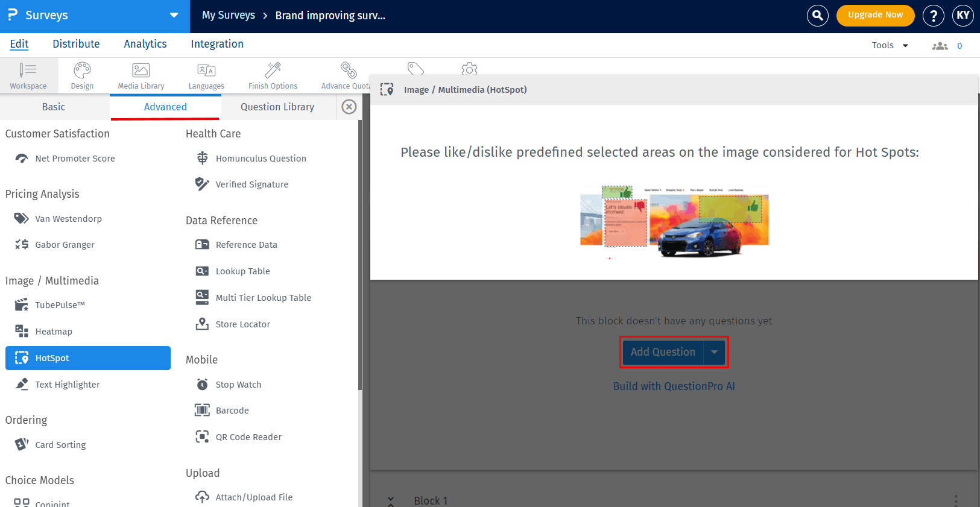Open the Question Library tab
This screenshot has width=980, height=507.
pyautogui.click(x=277, y=107)
